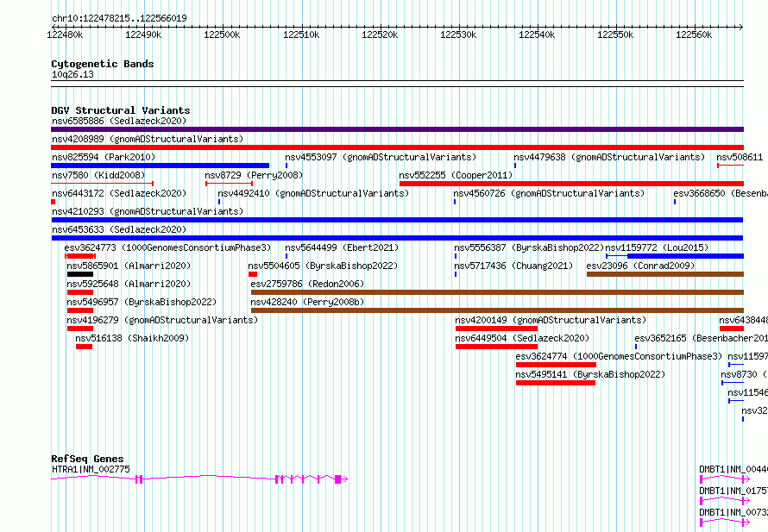The width and height of the screenshot is (768, 532).
Task: Open the nsv4208989 (gnomADStructuralVariants) label
Action: coord(148,139)
